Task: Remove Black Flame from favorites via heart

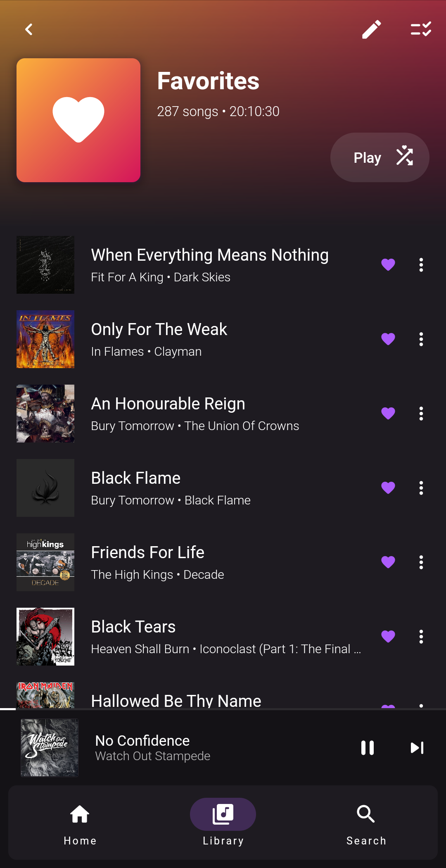Action: (x=388, y=488)
